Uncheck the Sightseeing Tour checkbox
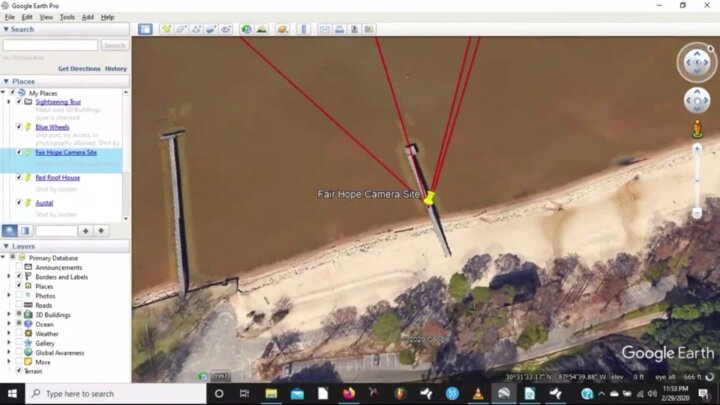 19,101
